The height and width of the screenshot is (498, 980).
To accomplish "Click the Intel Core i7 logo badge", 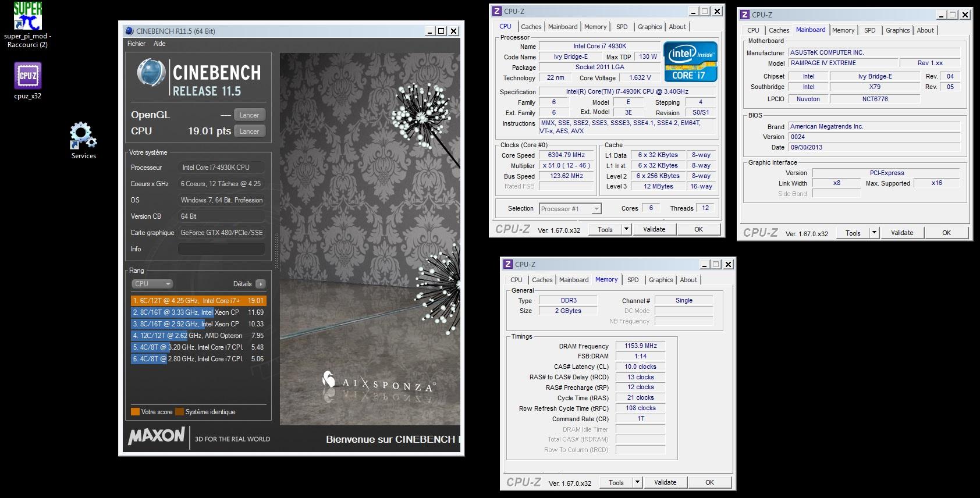I will 690,61.
